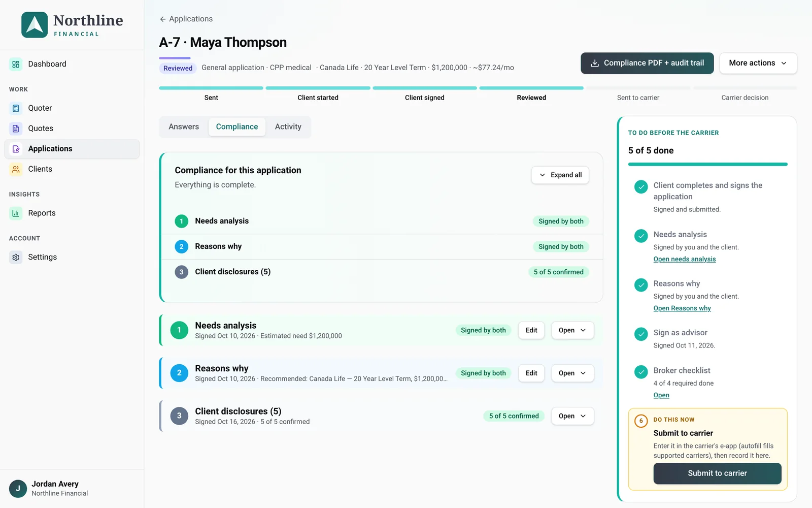This screenshot has height=508, width=812.
Task: Follow the Open Reasons why link
Action: coord(682,308)
